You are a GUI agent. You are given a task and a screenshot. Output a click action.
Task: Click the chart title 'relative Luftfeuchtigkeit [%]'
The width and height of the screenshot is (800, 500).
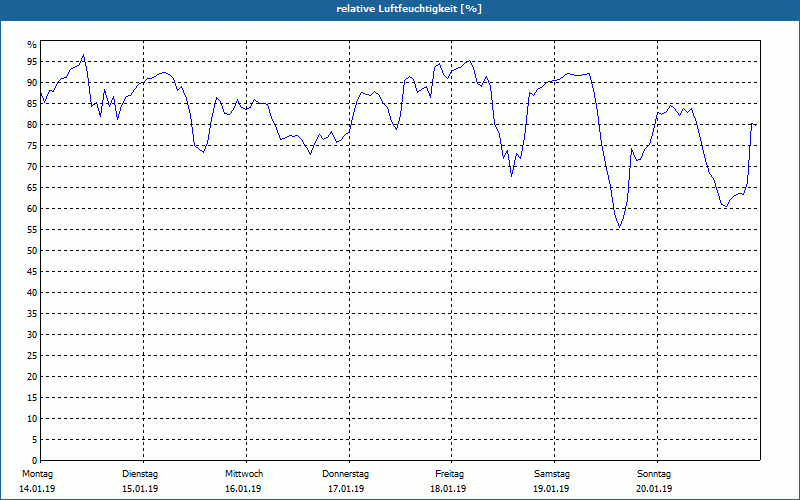coord(409,9)
